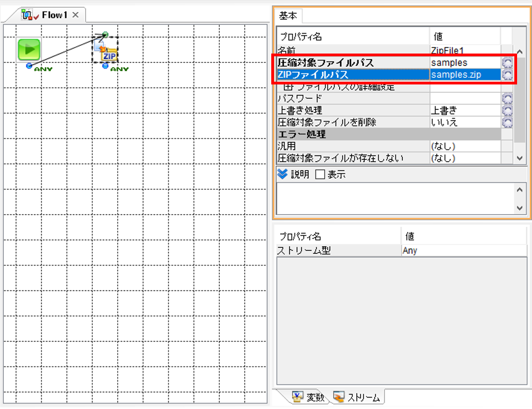Switch to the 変数 tab
The height and width of the screenshot is (409, 532).
308,397
